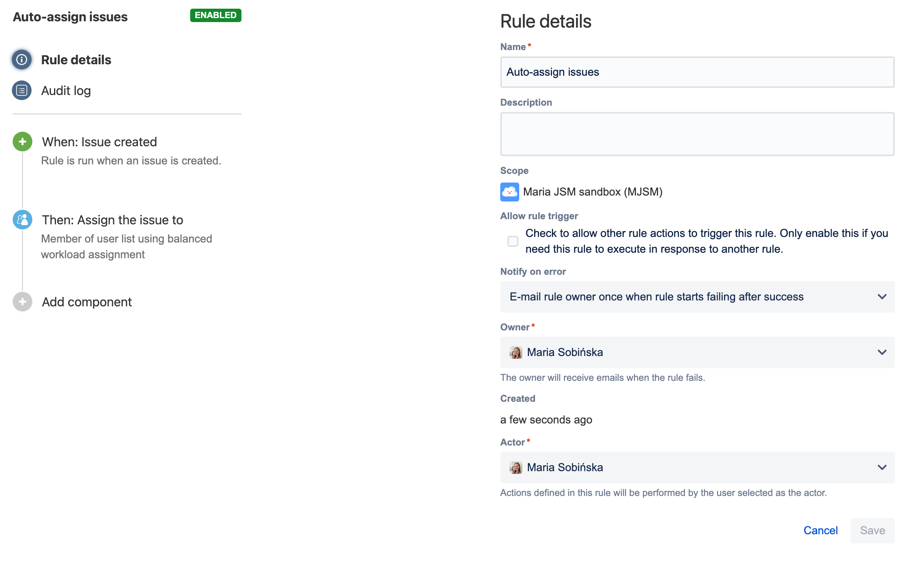Open the Notify on error dropdown
This screenshot has width=924, height=563.
697,297
